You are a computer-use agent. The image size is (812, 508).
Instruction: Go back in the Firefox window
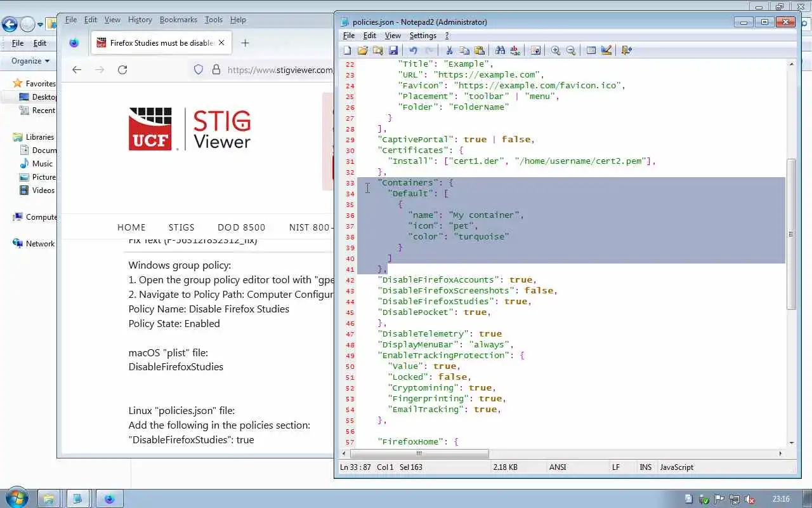[x=77, y=70]
